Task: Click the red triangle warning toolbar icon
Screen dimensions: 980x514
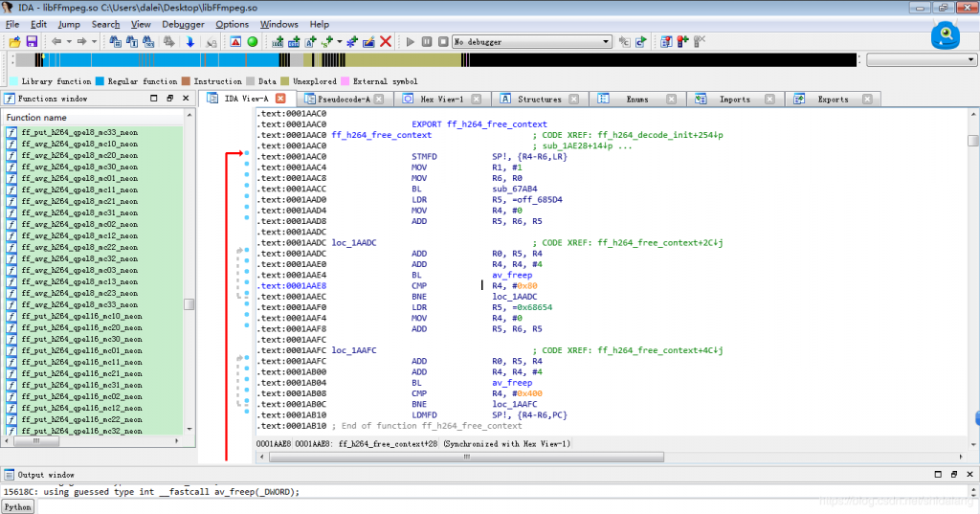Action: [x=235, y=42]
